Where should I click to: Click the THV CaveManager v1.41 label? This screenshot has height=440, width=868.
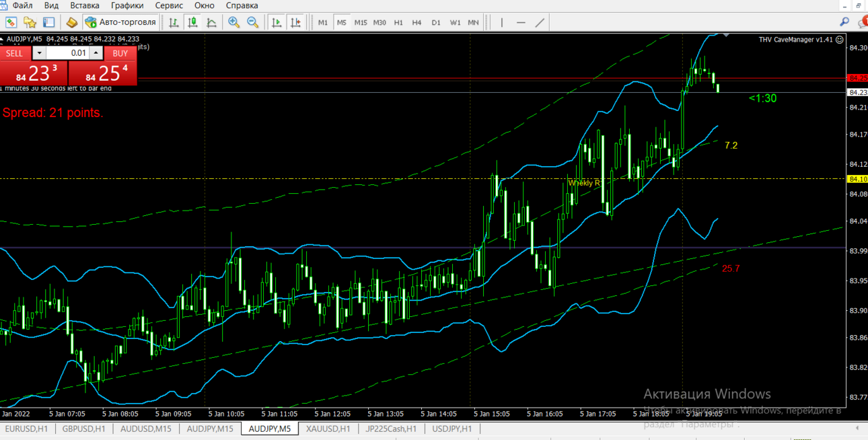796,40
